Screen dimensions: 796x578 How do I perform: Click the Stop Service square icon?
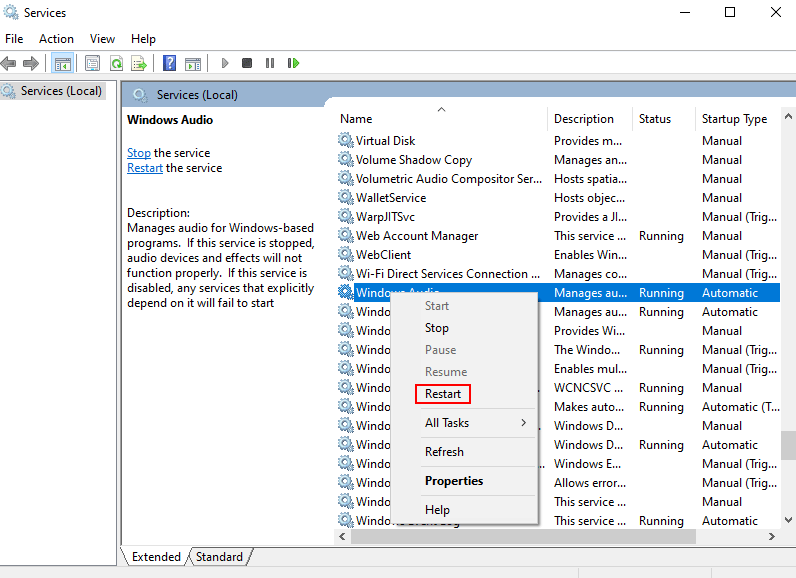(x=247, y=63)
